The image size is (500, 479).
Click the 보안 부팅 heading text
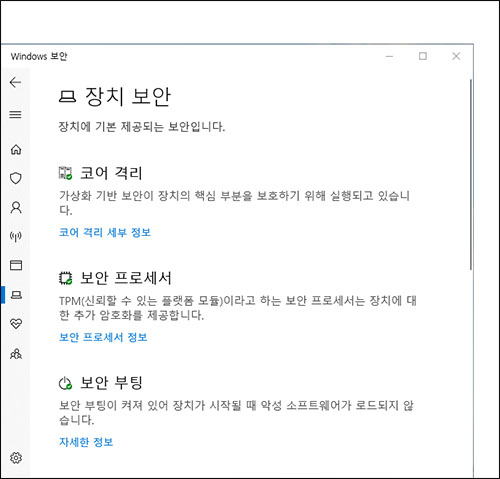pyautogui.click(x=111, y=383)
